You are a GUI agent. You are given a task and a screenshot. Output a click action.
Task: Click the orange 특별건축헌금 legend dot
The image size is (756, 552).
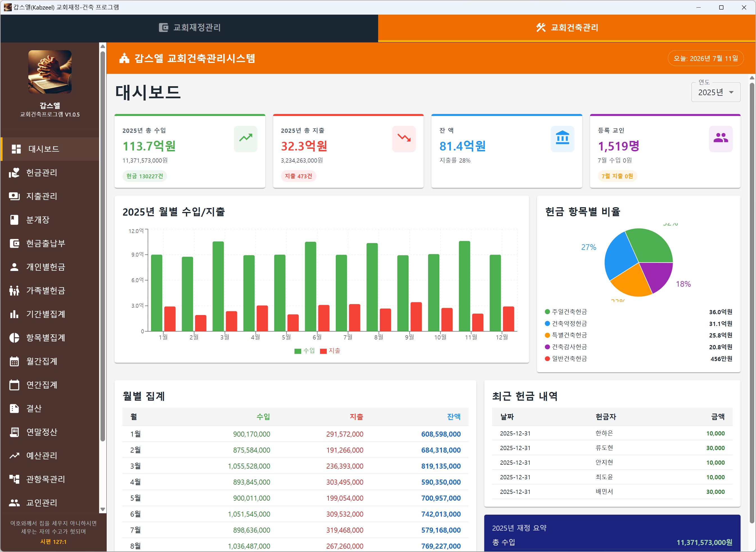click(547, 335)
